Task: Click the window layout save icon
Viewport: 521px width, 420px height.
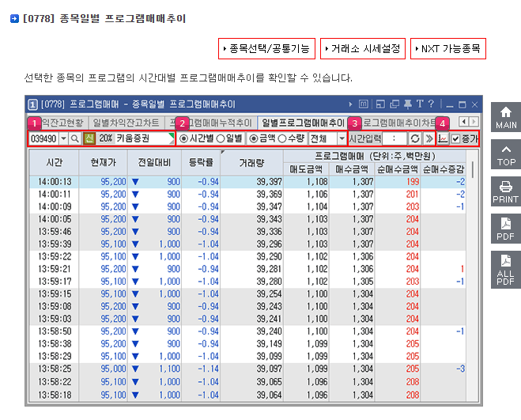Action: coord(380,104)
